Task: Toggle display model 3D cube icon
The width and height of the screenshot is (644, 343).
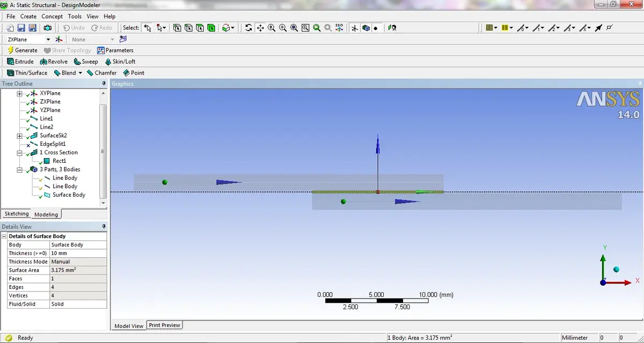Action: pos(365,28)
